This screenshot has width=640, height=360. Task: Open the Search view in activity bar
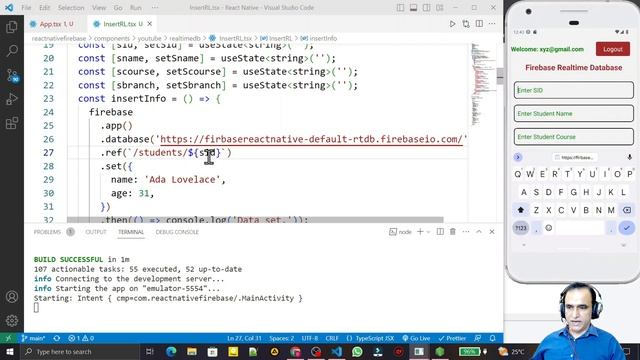pyautogui.click(x=12, y=51)
